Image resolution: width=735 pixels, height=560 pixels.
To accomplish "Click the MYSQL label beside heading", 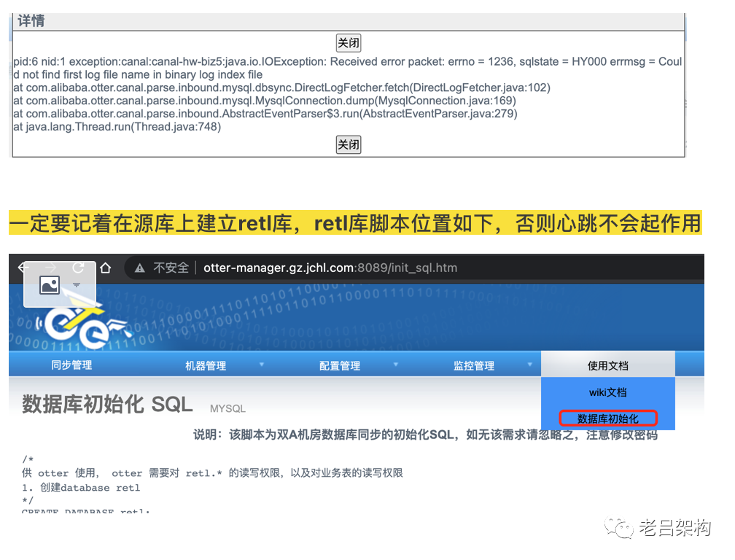I will (227, 408).
